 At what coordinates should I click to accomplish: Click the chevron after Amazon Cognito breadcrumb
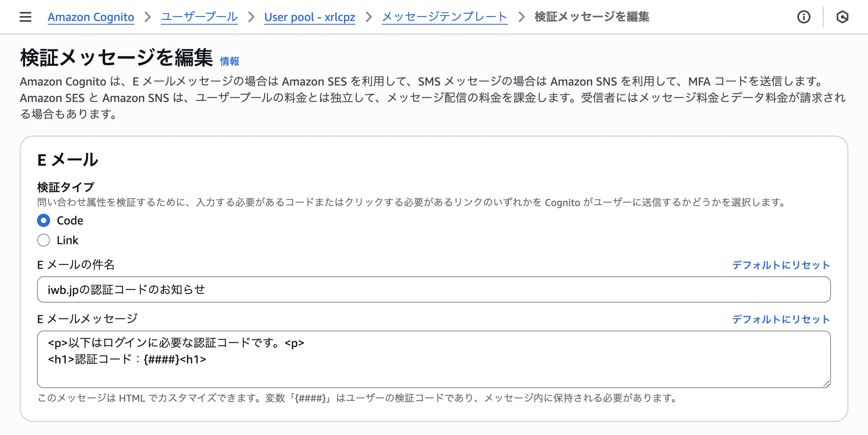coord(148,17)
